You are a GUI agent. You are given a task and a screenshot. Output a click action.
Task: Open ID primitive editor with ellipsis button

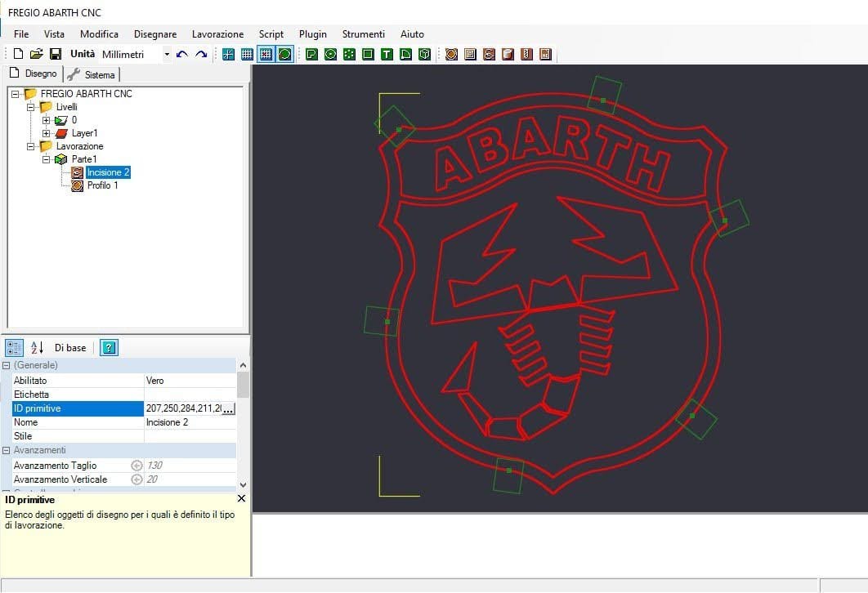tap(228, 408)
